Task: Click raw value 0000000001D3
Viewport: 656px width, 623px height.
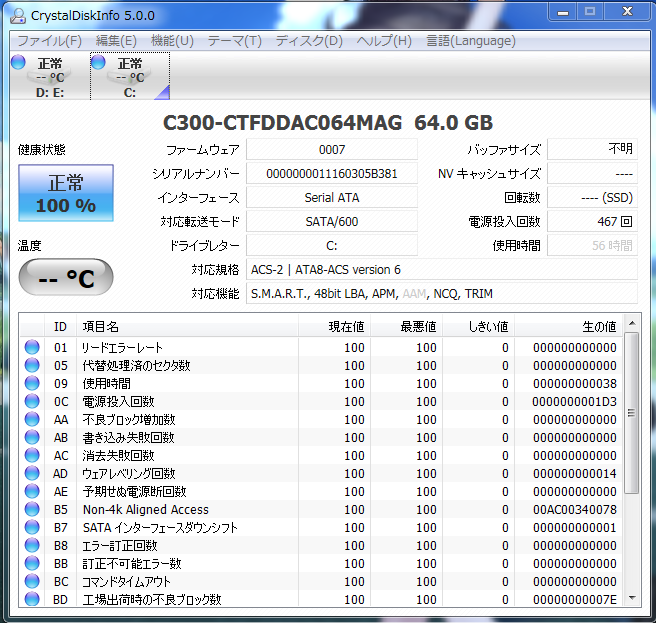Action: [x=574, y=401]
